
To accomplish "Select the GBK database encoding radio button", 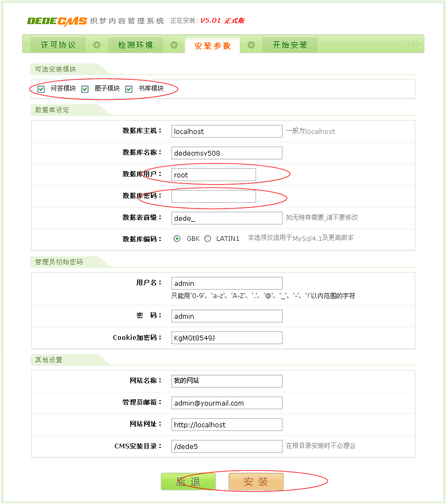I will tap(178, 238).
